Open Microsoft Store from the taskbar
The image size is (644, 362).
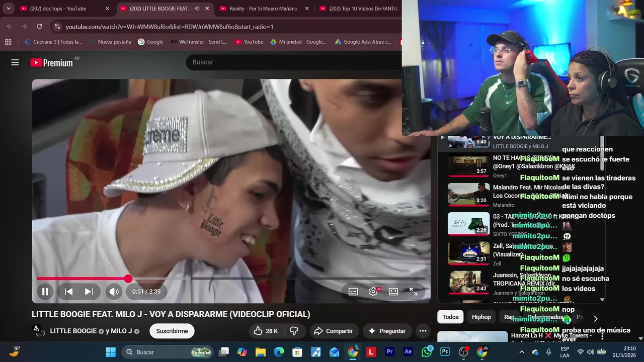[x=297, y=352]
